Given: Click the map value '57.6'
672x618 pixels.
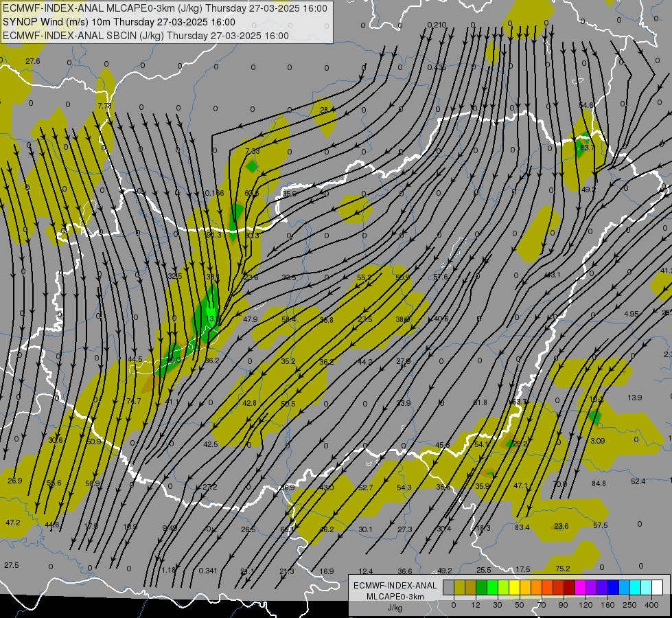Looking at the screenshot, I should [x=441, y=277].
